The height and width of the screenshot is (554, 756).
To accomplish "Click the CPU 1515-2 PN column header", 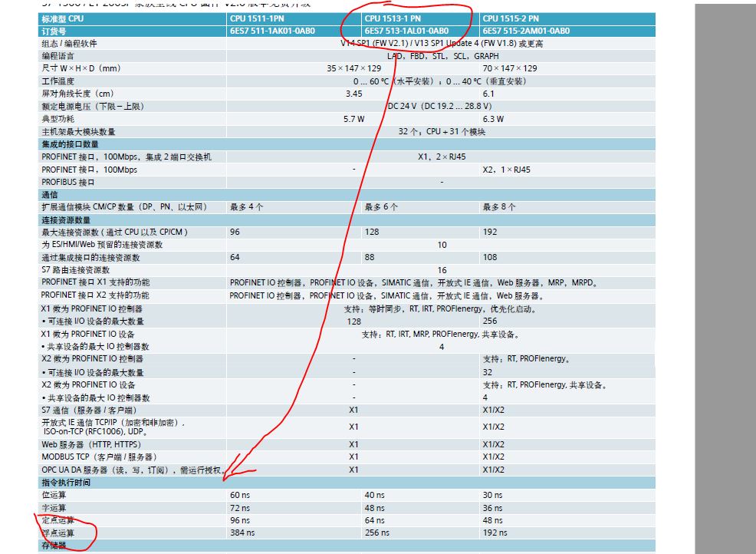I will click(x=511, y=18).
